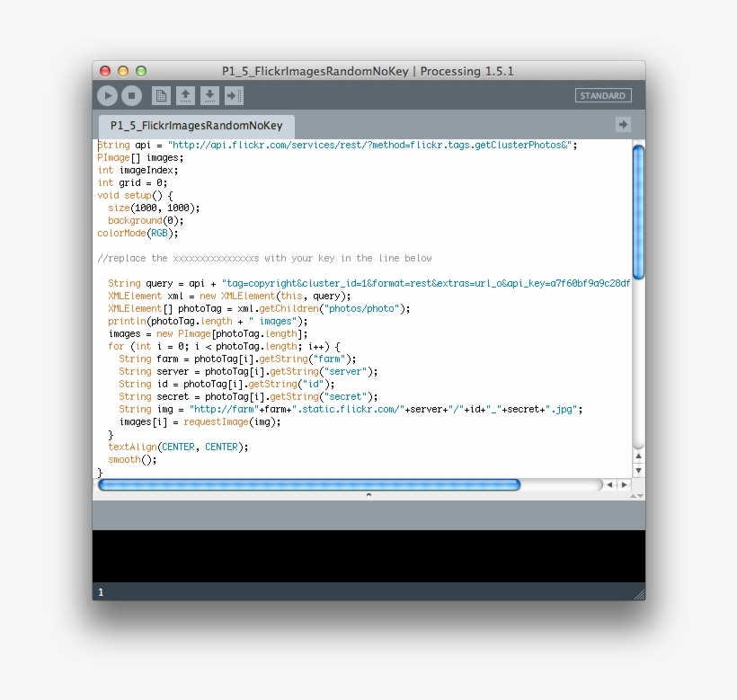
Task: Click the 'images = new PImage' line
Action: [208, 333]
